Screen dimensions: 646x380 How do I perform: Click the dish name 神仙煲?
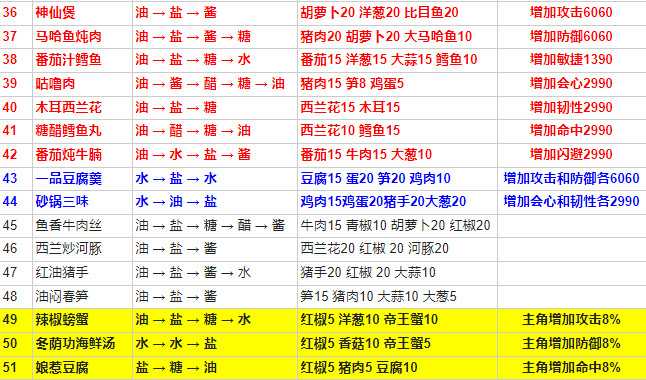tap(55, 12)
